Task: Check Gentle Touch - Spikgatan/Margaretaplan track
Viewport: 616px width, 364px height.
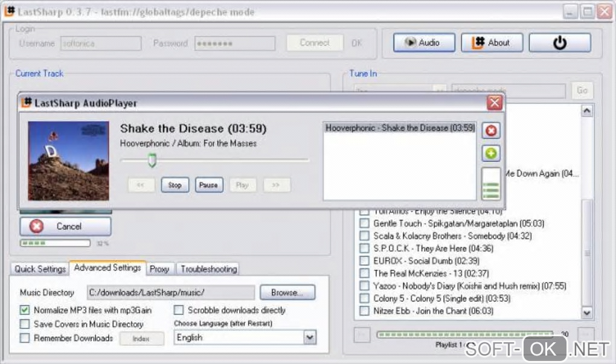Action: 365,223
